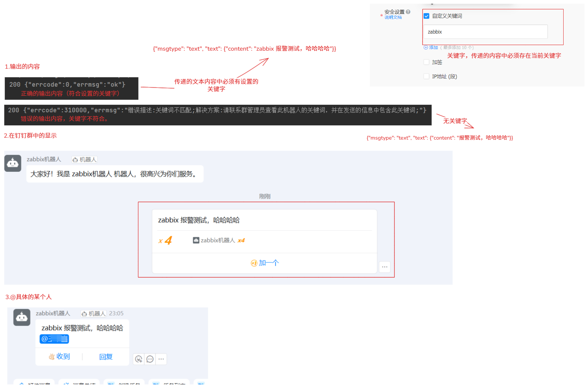
Task: Click the 收到 acknowledge button
Action: (x=59, y=356)
